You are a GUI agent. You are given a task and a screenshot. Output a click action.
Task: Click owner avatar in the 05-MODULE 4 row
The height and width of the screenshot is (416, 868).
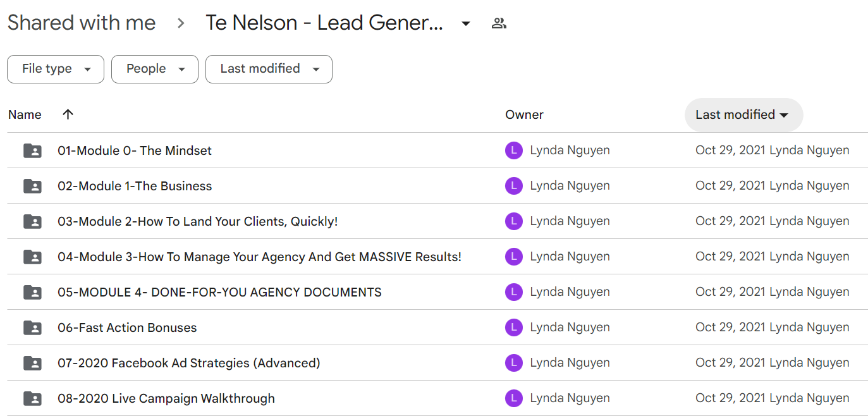click(x=514, y=292)
